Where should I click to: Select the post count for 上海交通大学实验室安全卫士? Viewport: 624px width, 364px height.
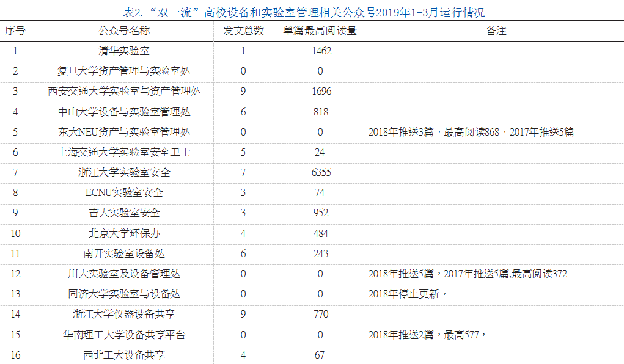pyautogui.click(x=243, y=152)
